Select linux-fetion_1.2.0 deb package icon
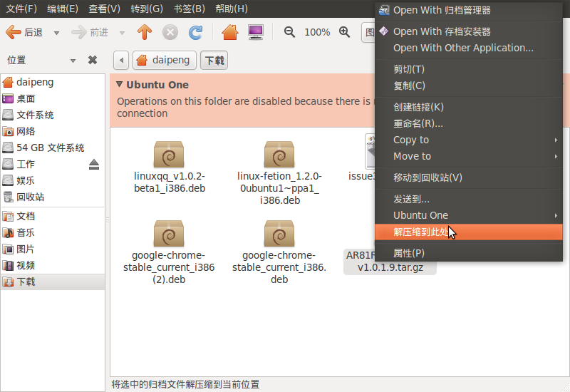 coord(279,154)
